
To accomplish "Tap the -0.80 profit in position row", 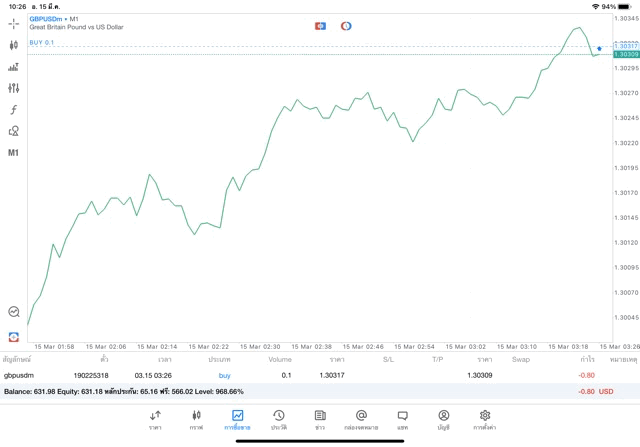I will click(587, 375).
